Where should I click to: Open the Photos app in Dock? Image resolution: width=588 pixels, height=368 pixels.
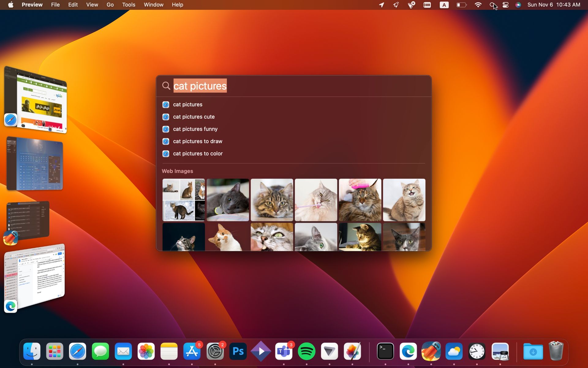(146, 351)
